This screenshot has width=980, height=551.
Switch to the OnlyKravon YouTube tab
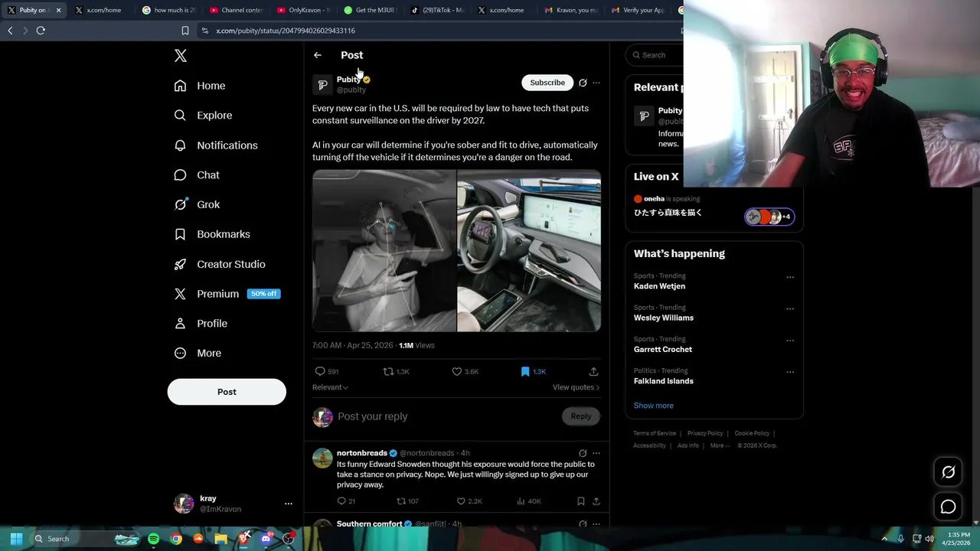[302, 10]
